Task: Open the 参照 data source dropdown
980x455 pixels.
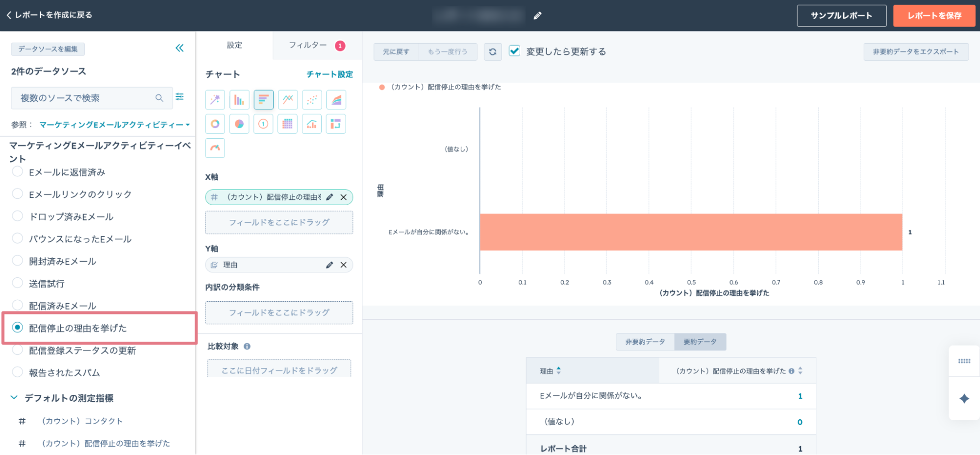Action: coord(115,125)
